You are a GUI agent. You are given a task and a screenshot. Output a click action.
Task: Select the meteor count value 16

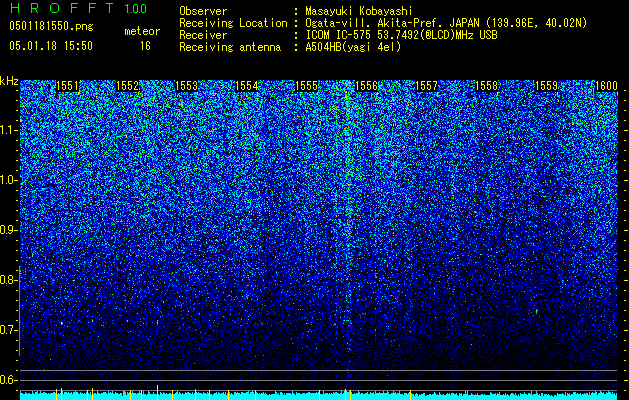(x=145, y=46)
